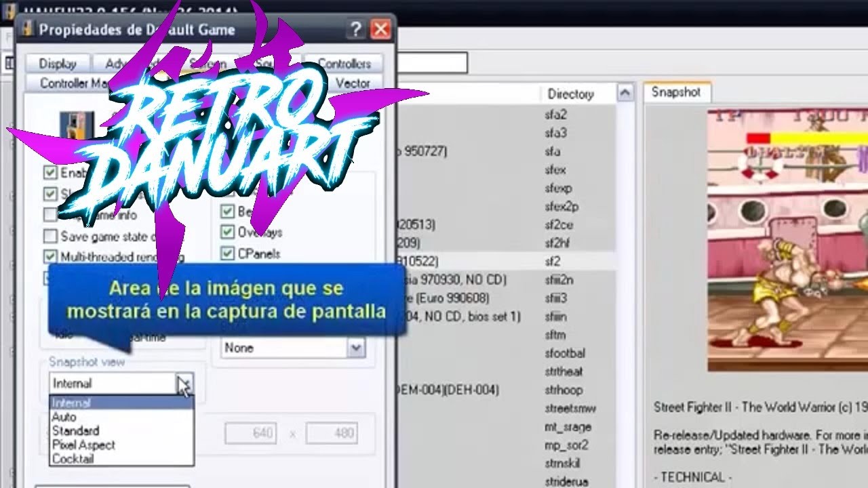868x488 pixels.
Task: Select the sfa2 directory row
Action: (x=555, y=115)
